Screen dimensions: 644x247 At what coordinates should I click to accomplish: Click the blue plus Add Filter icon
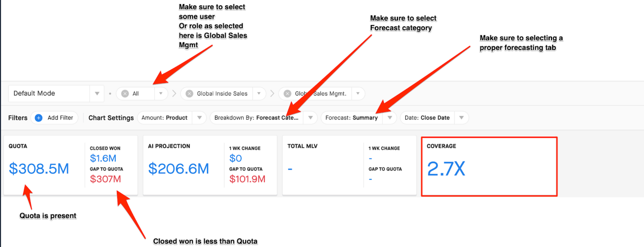tap(38, 118)
